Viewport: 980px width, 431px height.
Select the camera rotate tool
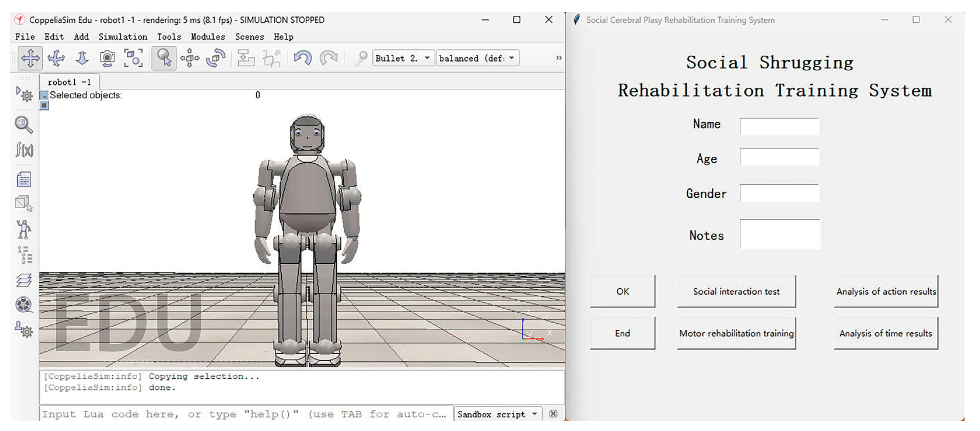(x=56, y=58)
